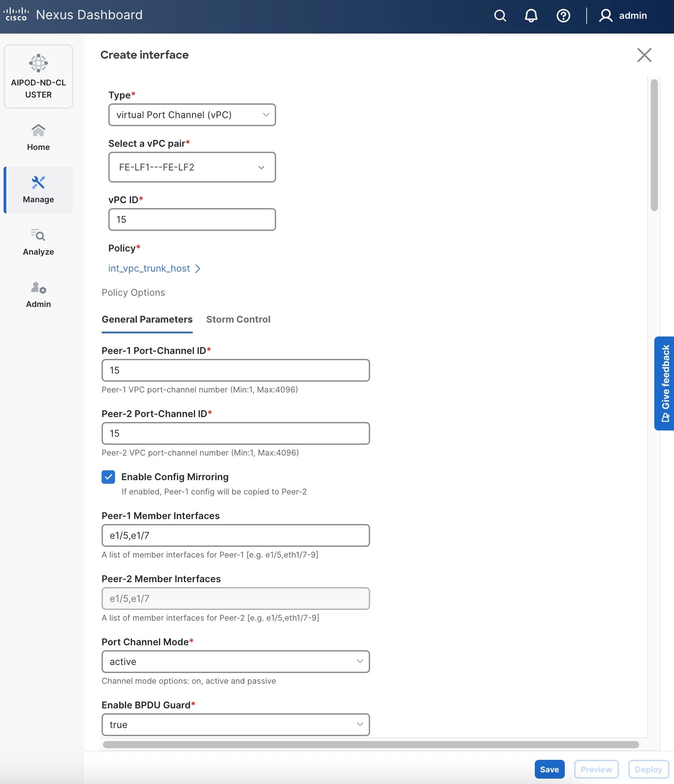Image resolution: width=674 pixels, height=784 pixels.
Task: Open the notifications bell
Action: 531,16
